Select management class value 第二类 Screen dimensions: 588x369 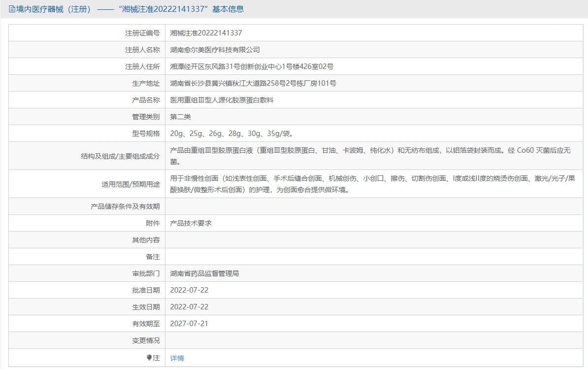pos(180,117)
